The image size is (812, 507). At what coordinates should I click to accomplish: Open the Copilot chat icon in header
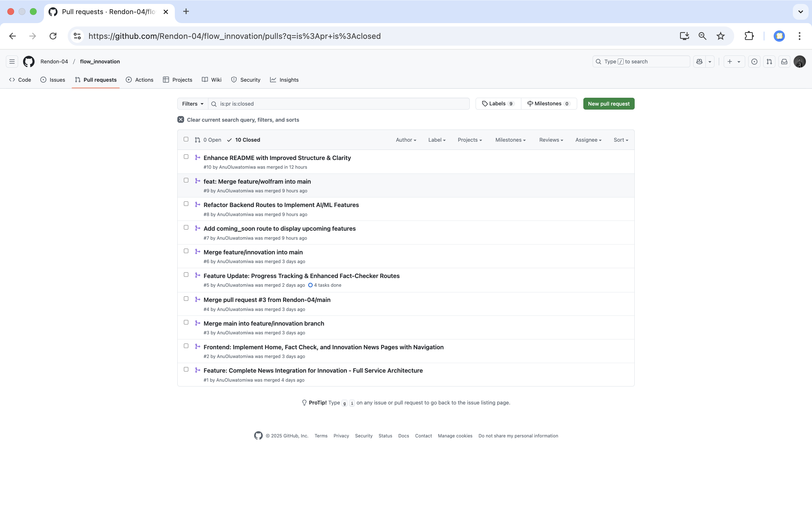[699, 61]
